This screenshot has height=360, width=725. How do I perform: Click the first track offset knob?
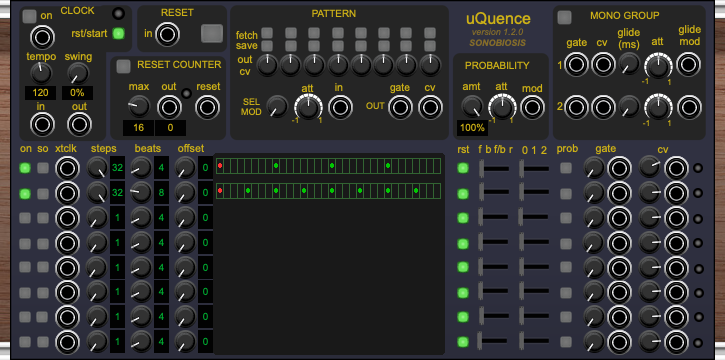pyautogui.click(x=185, y=167)
